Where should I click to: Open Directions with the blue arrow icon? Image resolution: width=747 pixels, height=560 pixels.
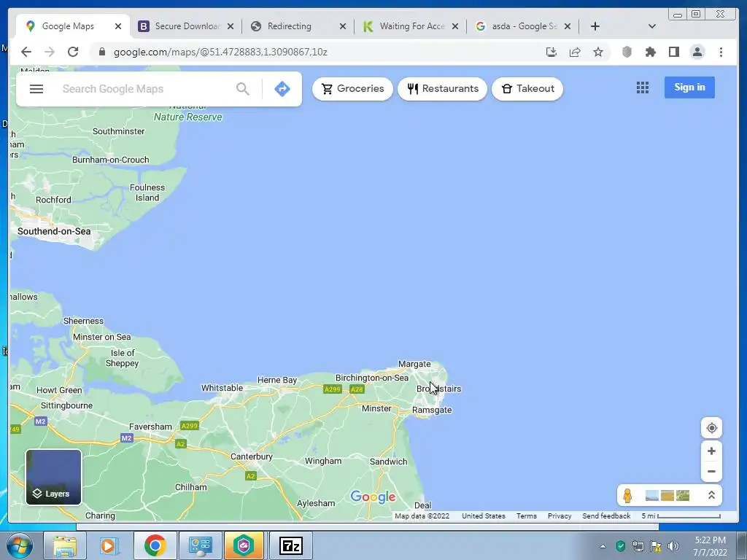pyautogui.click(x=282, y=89)
